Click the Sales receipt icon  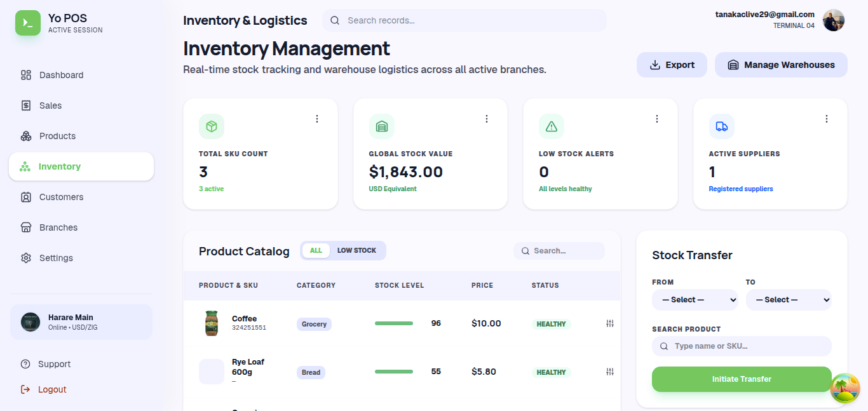26,105
